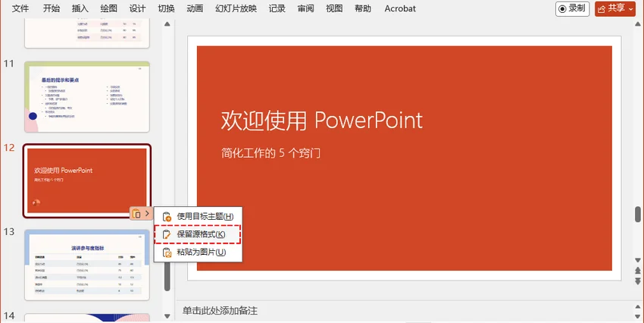Choose 粘贴为图片(U) paste option
Image resolution: width=644 pixels, height=323 pixels.
[198, 252]
